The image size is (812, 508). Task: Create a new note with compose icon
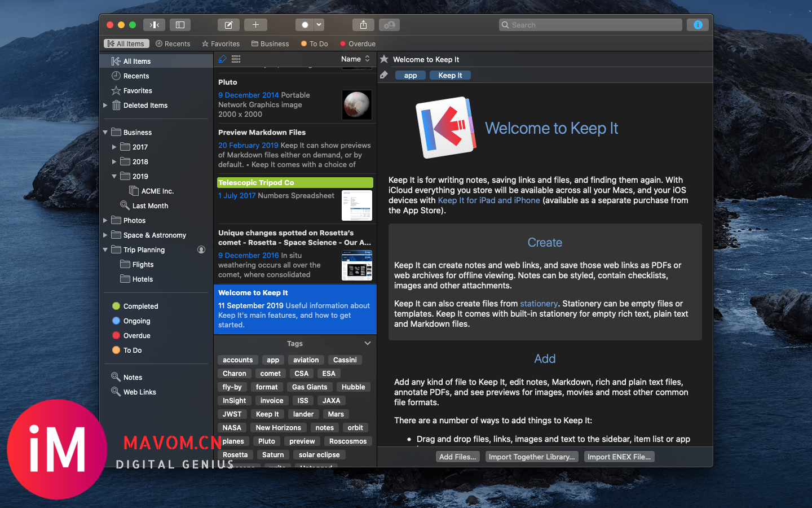click(x=228, y=25)
